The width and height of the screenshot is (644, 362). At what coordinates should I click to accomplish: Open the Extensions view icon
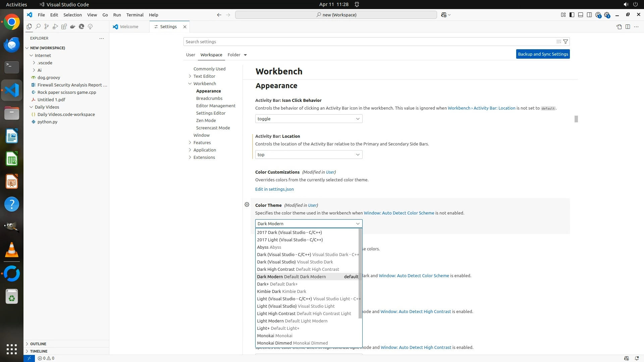(x=64, y=26)
